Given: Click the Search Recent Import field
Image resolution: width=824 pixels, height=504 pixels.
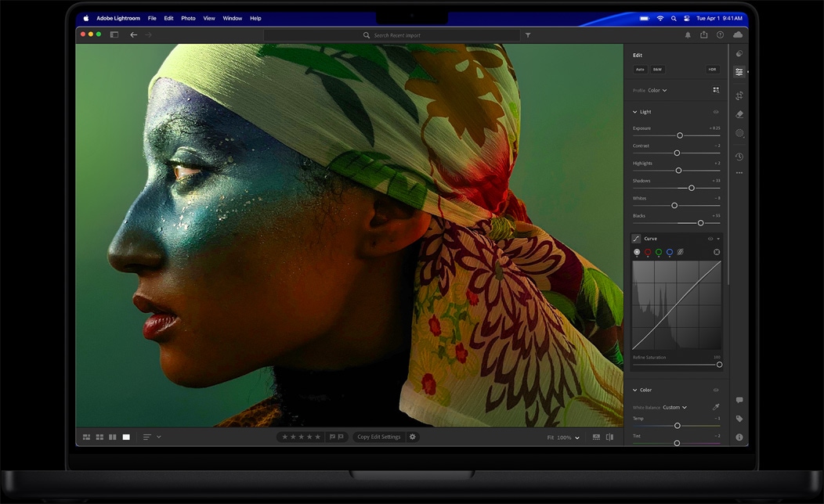Looking at the screenshot, I should [392, 34].
